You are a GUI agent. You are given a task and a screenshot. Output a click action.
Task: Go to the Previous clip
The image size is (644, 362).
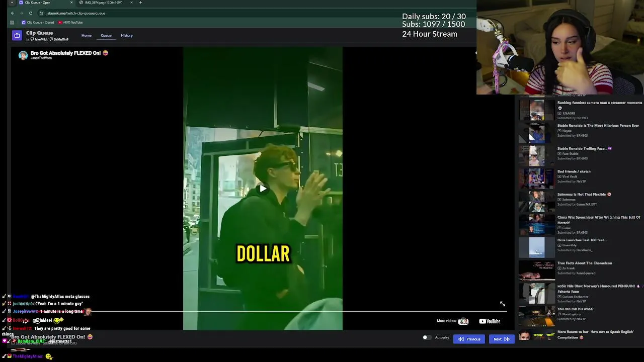(469, 339)
